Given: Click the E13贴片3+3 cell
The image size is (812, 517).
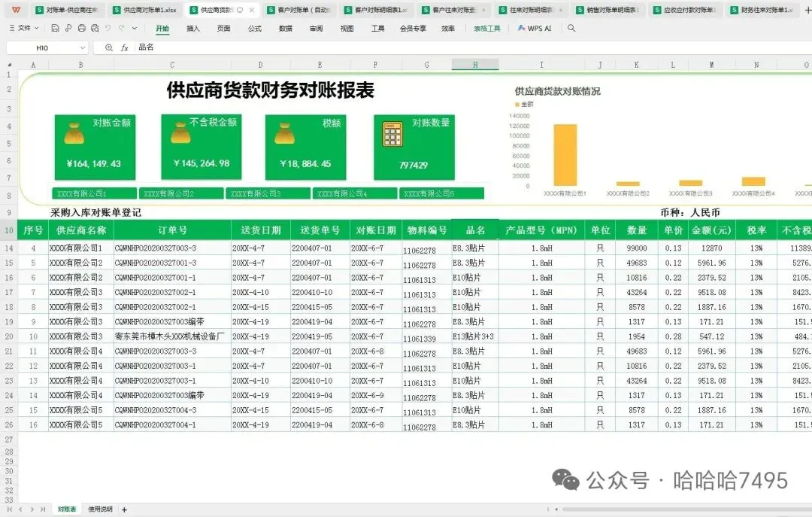Looking at the screenshot, I should pos(475,336).
